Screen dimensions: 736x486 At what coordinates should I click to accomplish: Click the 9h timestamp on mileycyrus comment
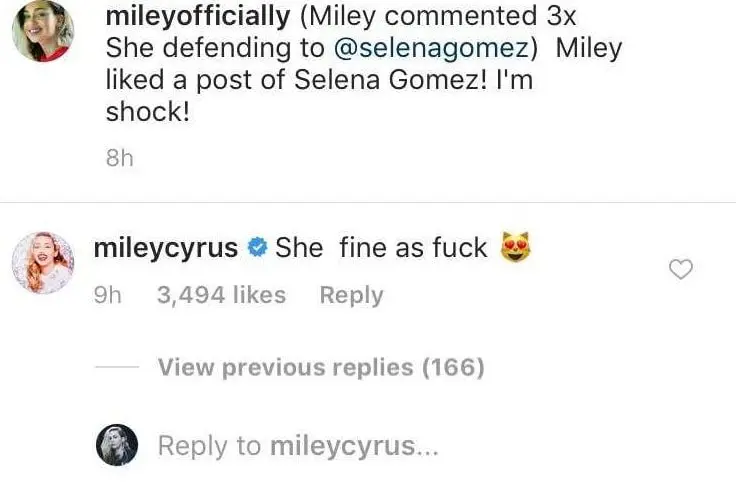tap(107, 295)
